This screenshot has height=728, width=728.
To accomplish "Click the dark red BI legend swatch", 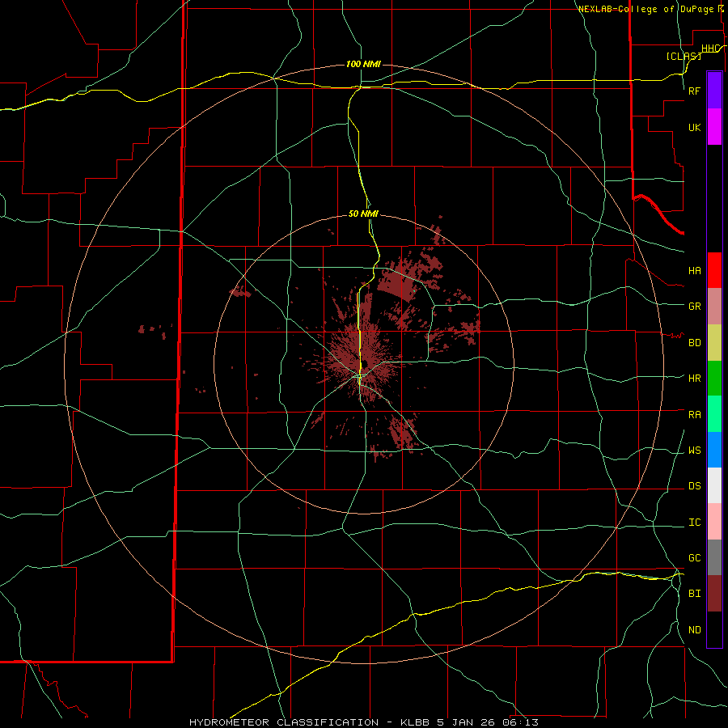I will click(x=714, y=594).
